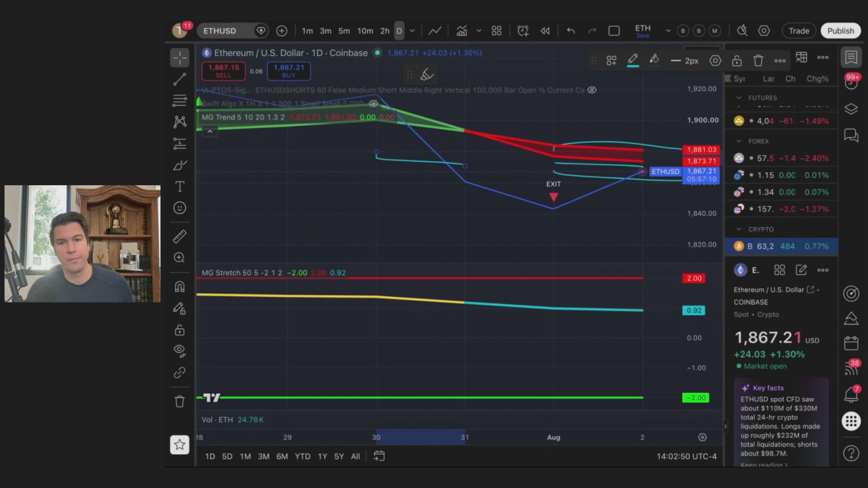This screenshot has height=488, width=868.
Task: Collapse the CRYPTO watchlist section
Action: 739,229
